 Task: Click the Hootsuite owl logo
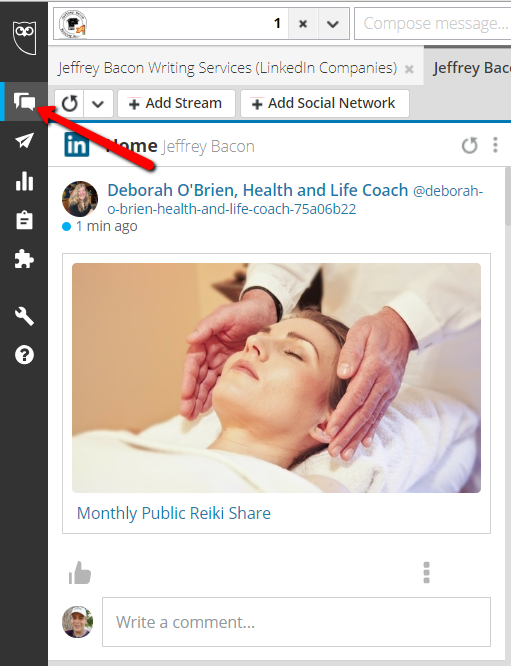pos(24,38)
